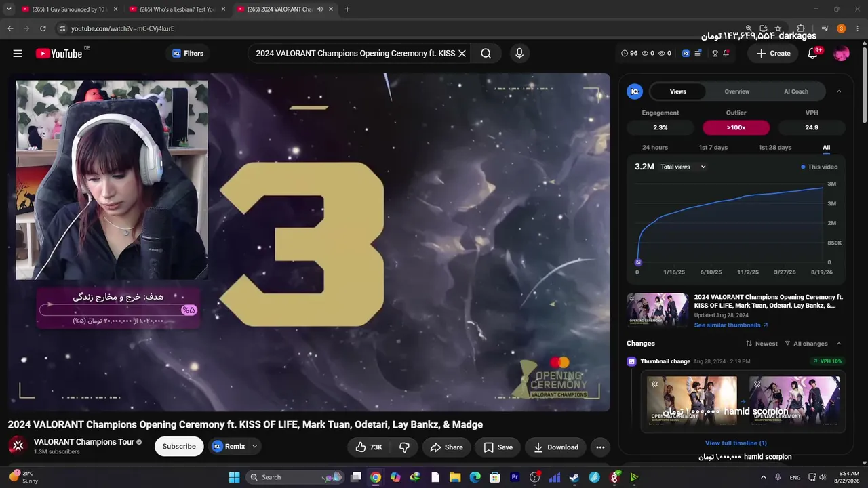Switch to the 1st 7 days range
The width and height of the screenshot is (868, 488).
pos(713,148)
